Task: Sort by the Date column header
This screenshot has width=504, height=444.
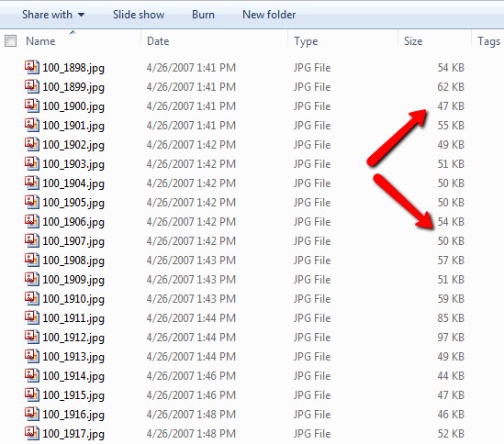Action: (x=158, y=41)
